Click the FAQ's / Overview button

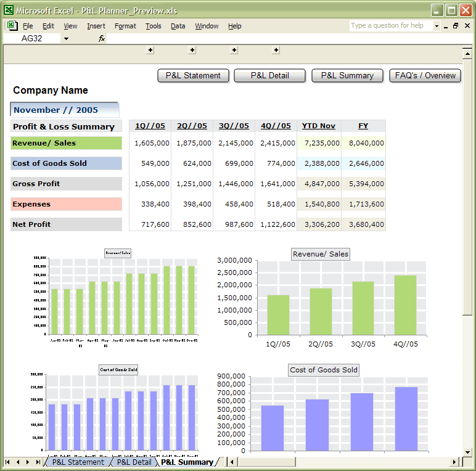[425, 76]
